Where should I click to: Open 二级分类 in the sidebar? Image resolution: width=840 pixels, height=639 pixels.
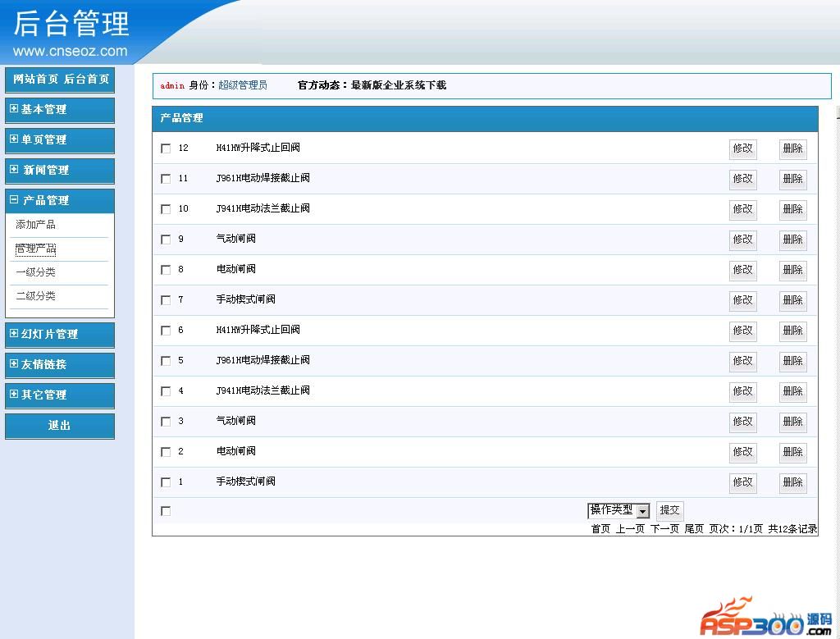point(35,295)
